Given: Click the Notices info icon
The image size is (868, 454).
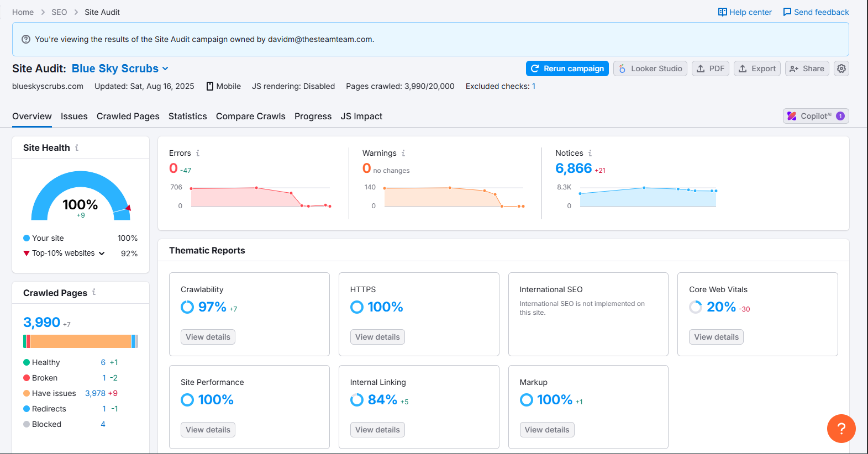Looking at the screenshot, I should coord(590,153).
